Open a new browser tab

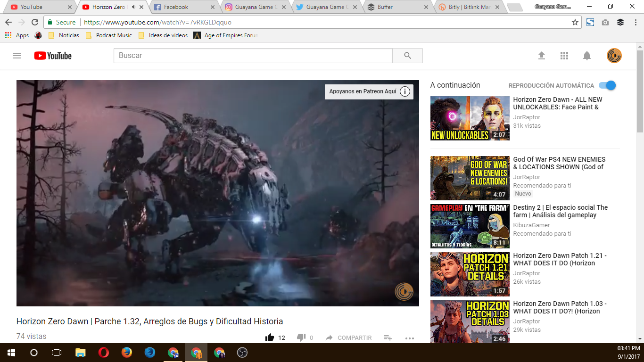click(514, 7)
